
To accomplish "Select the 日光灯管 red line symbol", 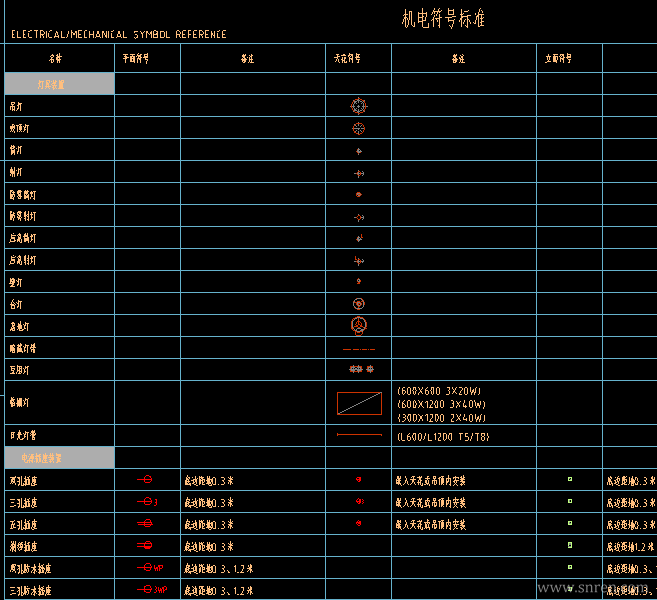I will coord(359,435).
